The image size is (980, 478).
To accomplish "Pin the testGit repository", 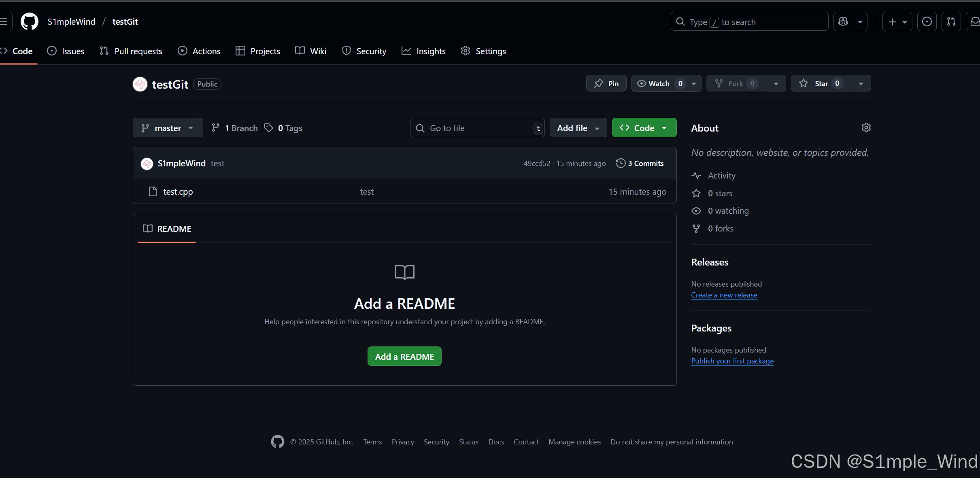I will [606, 83].
